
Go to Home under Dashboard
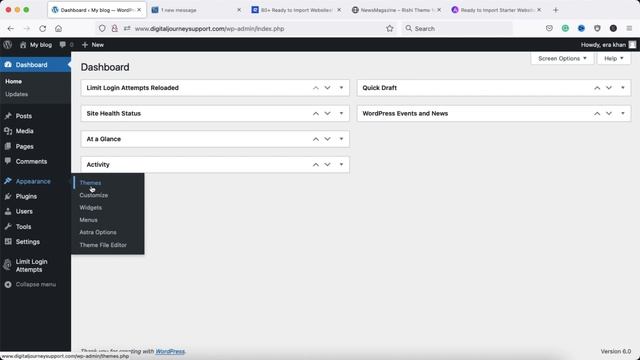13,82
